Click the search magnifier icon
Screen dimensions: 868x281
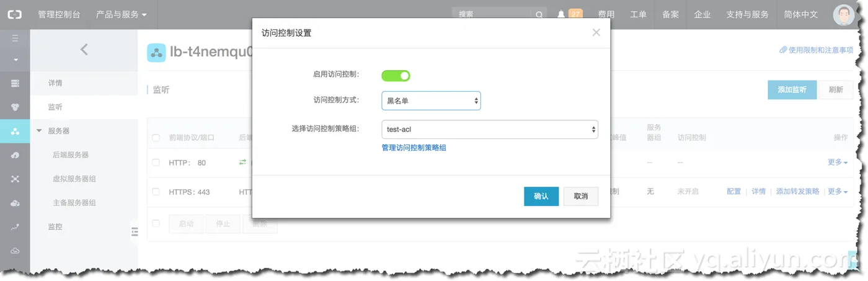[x=539, y=14]
